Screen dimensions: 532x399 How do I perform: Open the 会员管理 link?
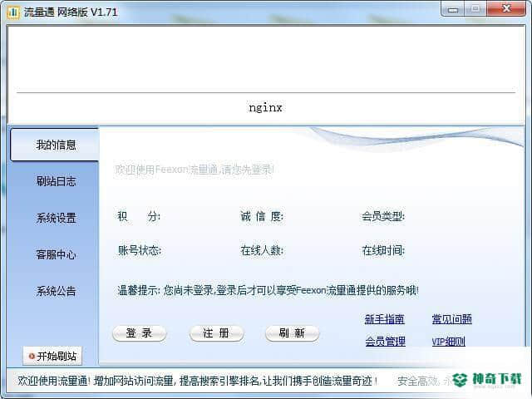pyautogui.click(x=385, y=341)
